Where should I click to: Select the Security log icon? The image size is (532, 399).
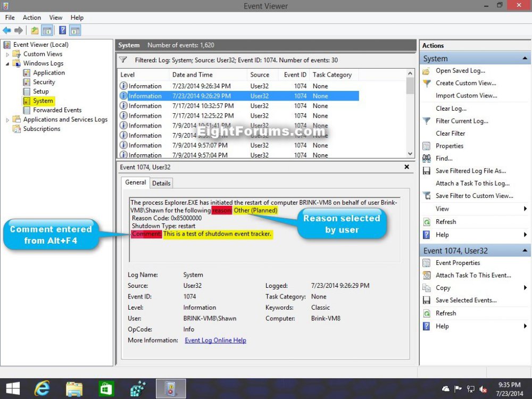tap(27, 82)
